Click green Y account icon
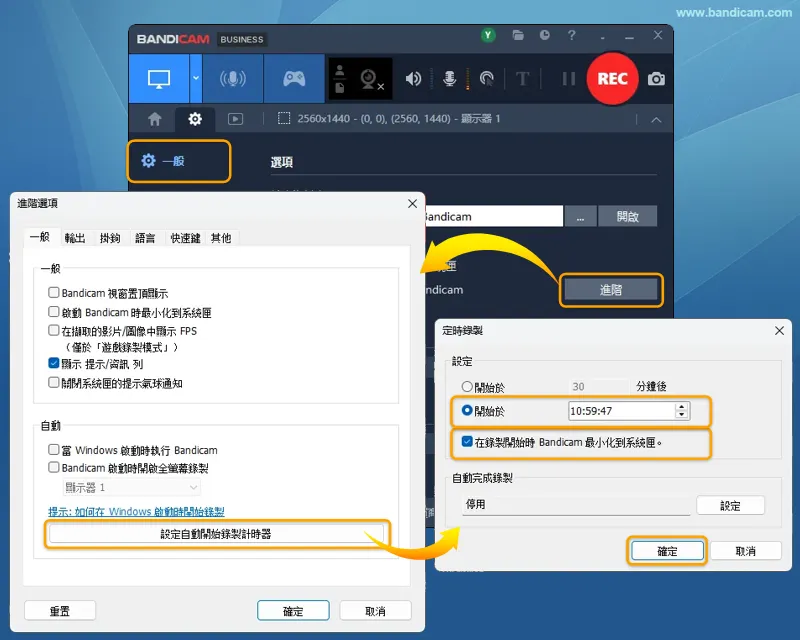Screen dimensions: 800x640 [488, 35]
